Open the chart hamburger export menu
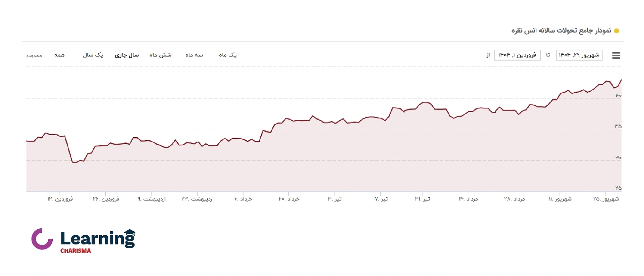Screen dimensions: 644x276 tap(616, 55)
